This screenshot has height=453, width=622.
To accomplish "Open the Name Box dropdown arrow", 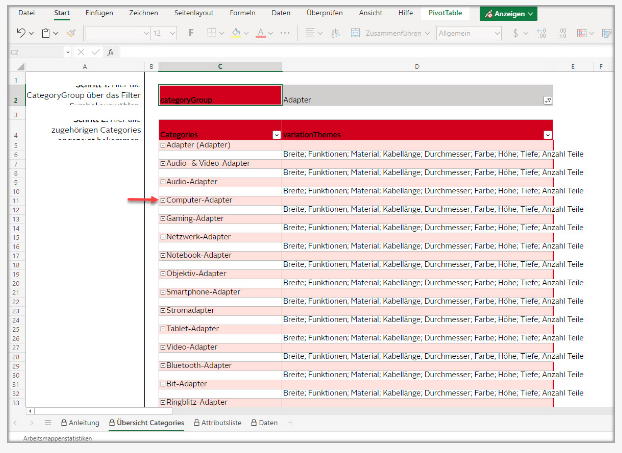I will click(x=68, y=52).
